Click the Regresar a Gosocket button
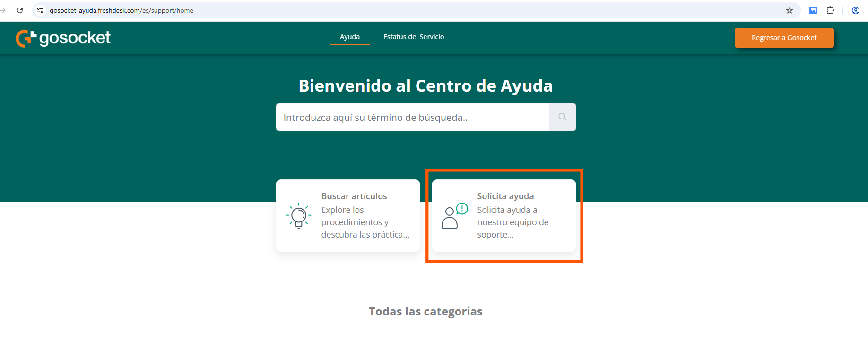 pos(784,38)
